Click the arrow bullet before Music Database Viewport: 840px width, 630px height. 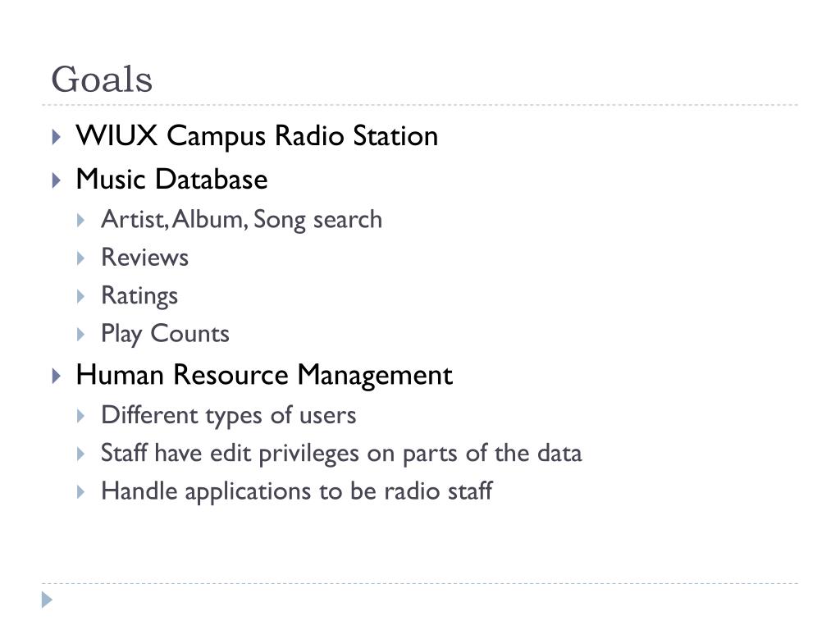[x=56, y=180]
